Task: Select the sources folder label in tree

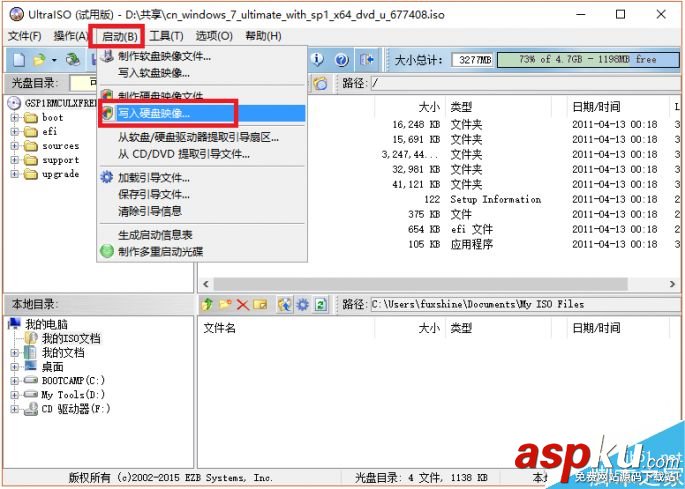Action: [x=60, y=146]
